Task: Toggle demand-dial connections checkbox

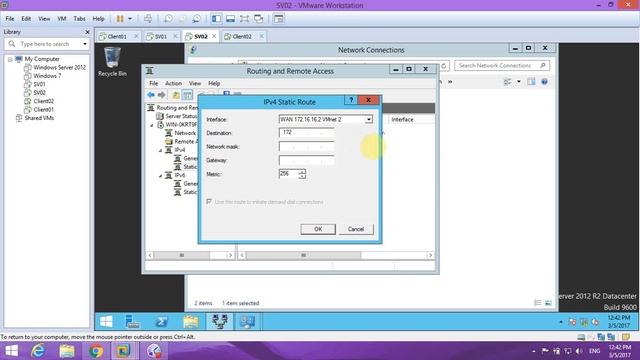Action: point(209,202)
